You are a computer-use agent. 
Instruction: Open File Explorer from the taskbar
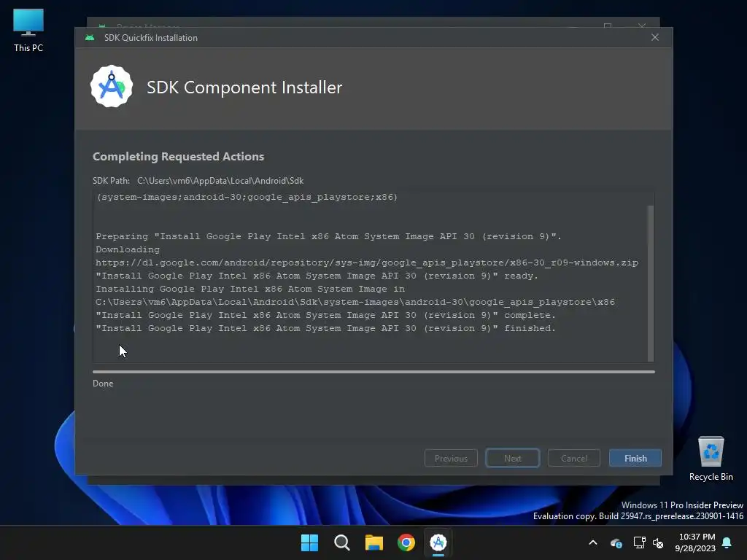pos(374,542)
